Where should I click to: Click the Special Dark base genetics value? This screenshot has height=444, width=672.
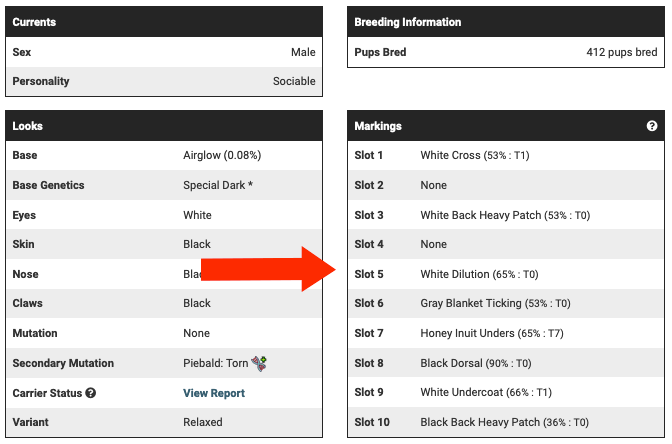point(218,185)
